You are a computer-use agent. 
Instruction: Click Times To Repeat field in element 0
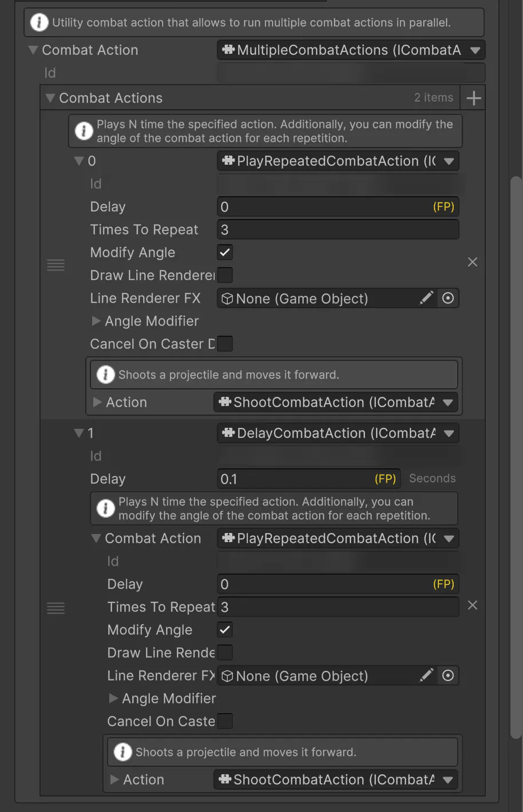pyautogui.click(x=338, y=229)
